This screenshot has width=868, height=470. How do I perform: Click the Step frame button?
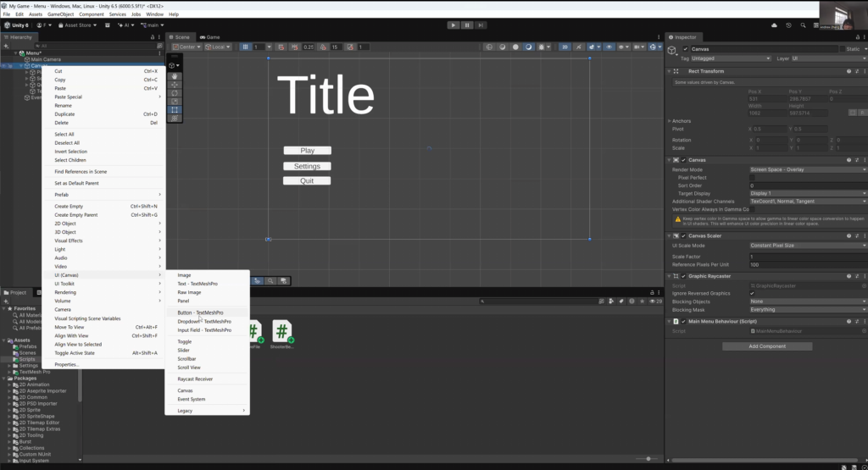coord(481,25)
